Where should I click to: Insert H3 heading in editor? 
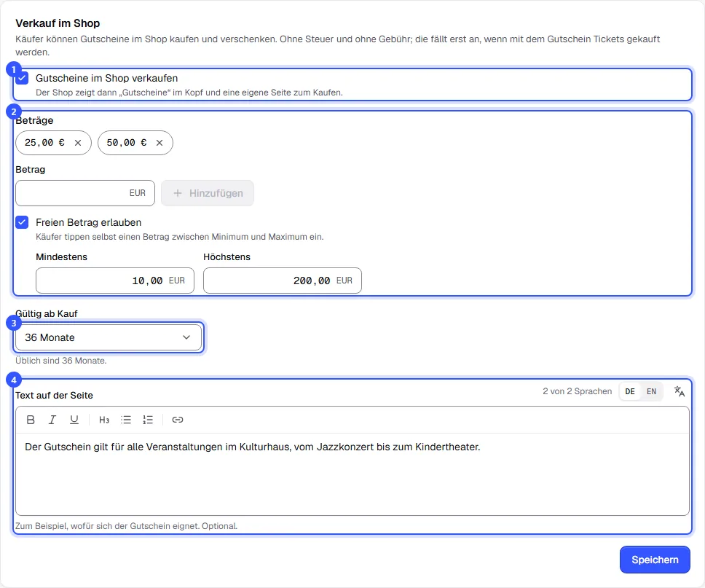(104, 420)
